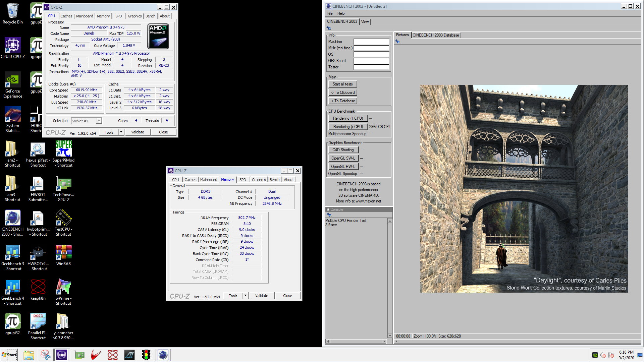Image resolution: width=644 pixels, height=362 pixels.
Task: Open the gpupi32 desktop icon
Action: pos(12,324)
